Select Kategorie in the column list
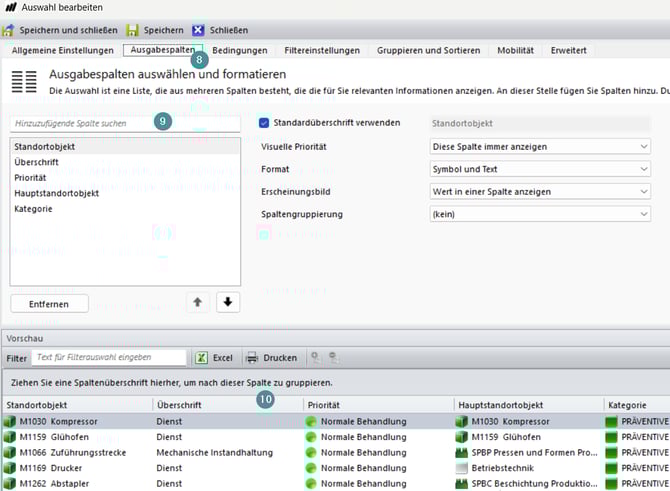Screen dimensions: 670x491 point(124,209)
